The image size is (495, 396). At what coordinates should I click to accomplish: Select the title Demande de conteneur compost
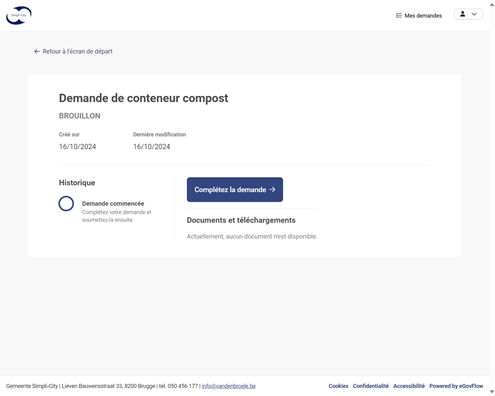[x=143, y=98]
